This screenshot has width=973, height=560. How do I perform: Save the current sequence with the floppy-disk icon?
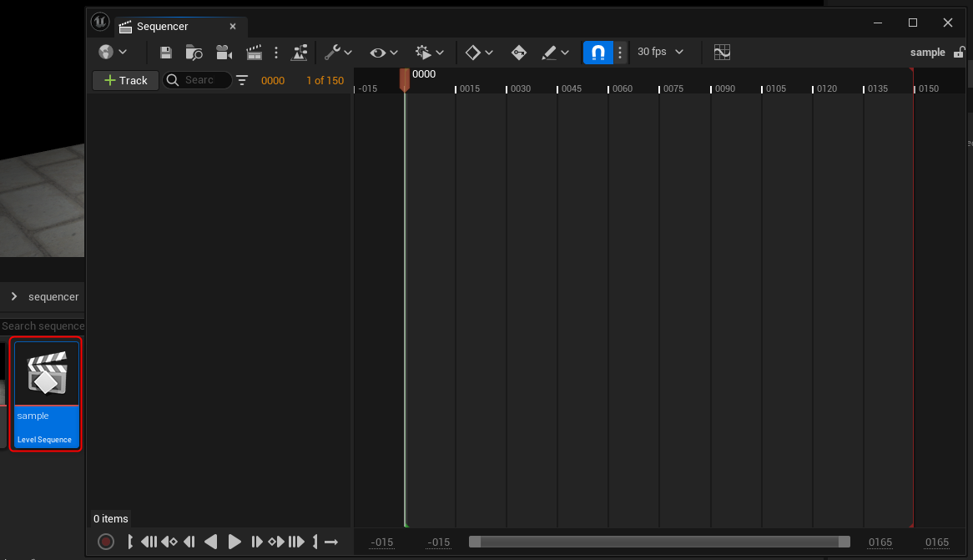pyautogui.click(x=166, y=53)
